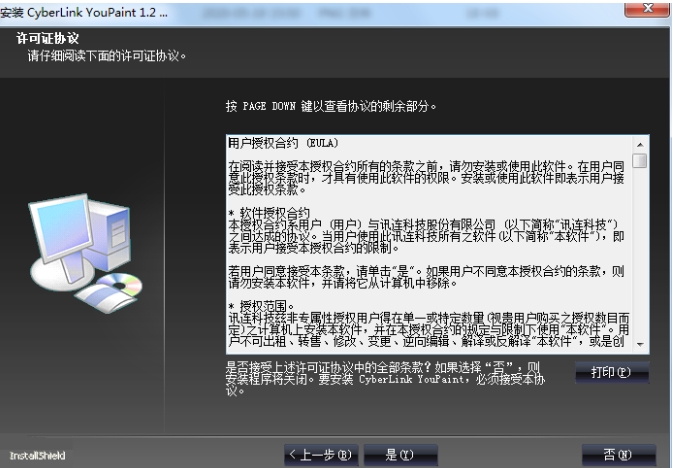Go back with the 上一步(B) button

pyautogui.click(x=320, y=455)
